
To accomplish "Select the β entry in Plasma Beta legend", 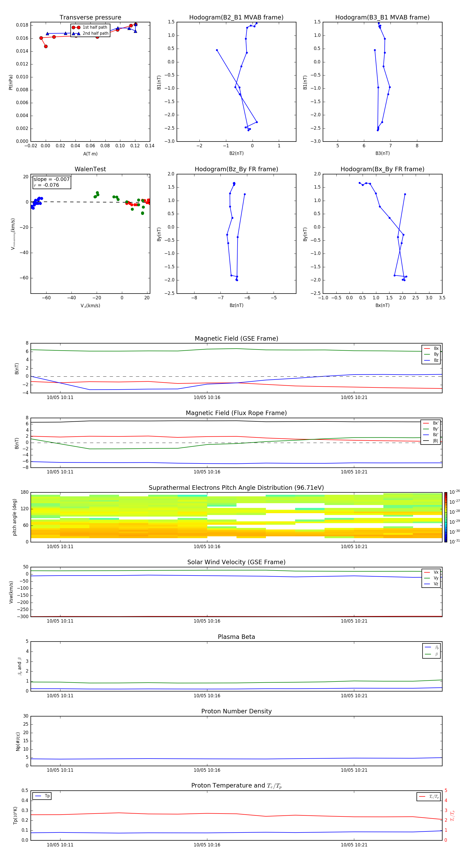I will pos(431,654).
